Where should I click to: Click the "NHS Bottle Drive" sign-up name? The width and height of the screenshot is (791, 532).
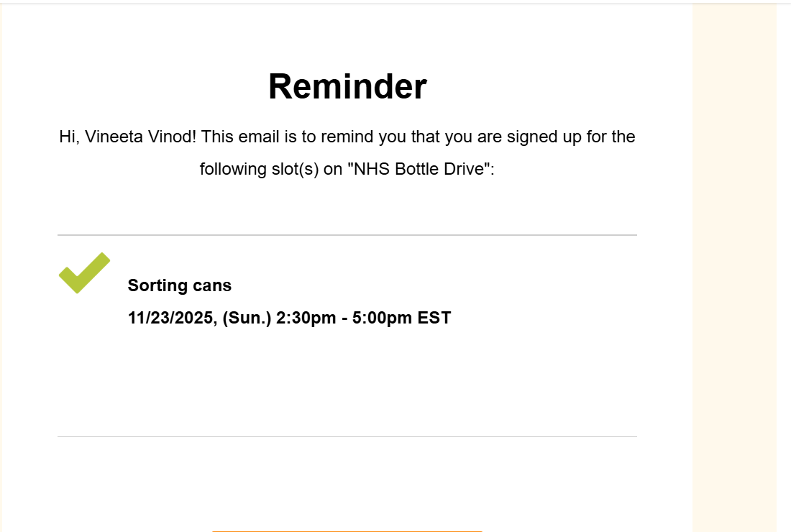point(418,170)
